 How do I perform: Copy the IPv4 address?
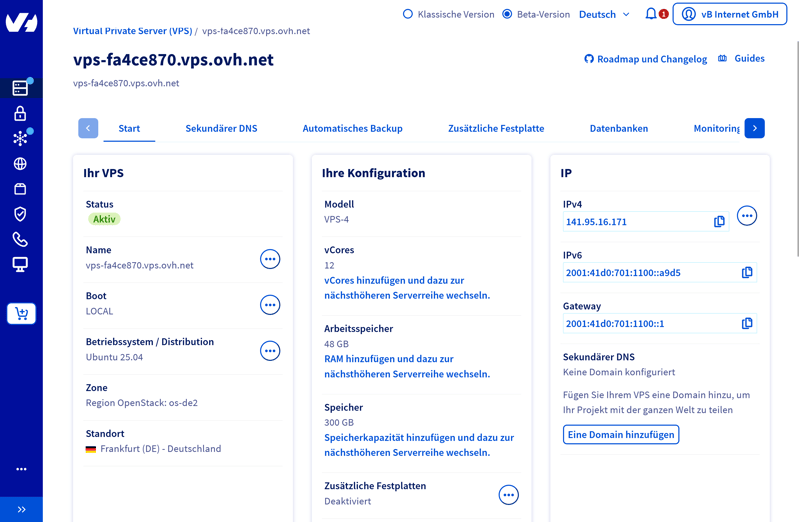(x=719, y=222)
